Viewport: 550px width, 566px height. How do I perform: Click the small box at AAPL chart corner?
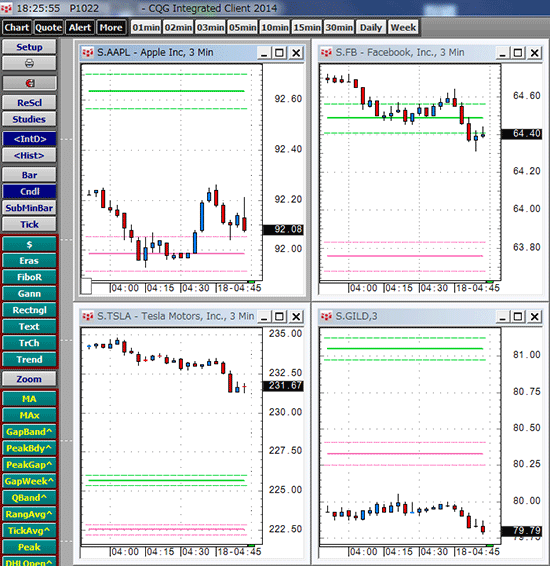pyautogui.click(x=86, y=286)
